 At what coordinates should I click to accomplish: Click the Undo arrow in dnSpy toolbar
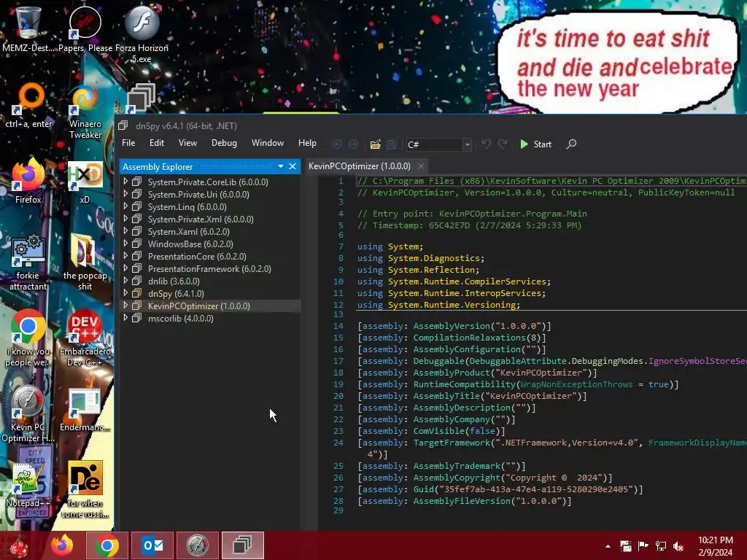coord(486,144)
